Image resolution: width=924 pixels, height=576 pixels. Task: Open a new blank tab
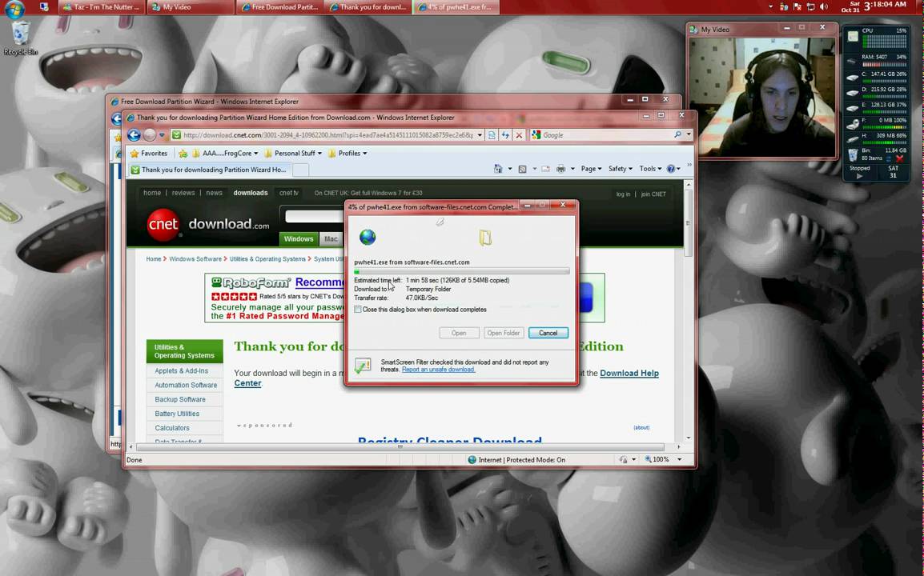coord(300,170)
